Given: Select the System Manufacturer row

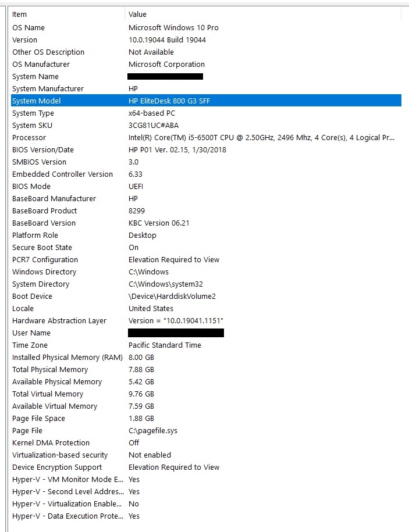Looking at the screenshot, I should pos(206,88).
